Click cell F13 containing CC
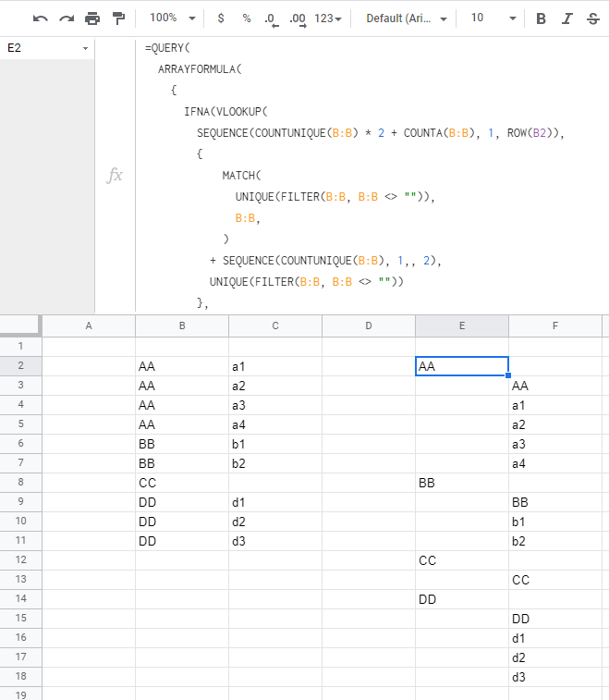 click(x=555, y=580)
